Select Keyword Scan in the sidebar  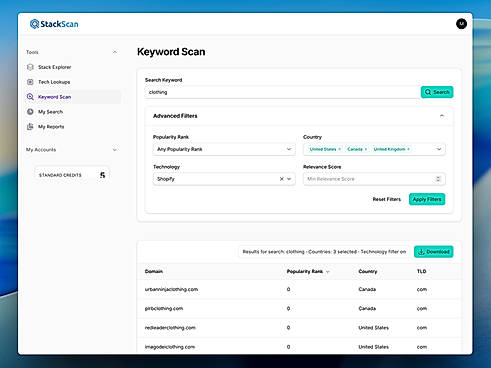(x=73, y=97)
